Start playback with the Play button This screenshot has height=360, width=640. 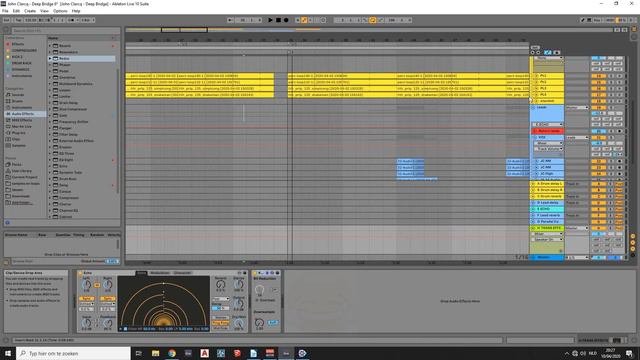pos(270,20)
